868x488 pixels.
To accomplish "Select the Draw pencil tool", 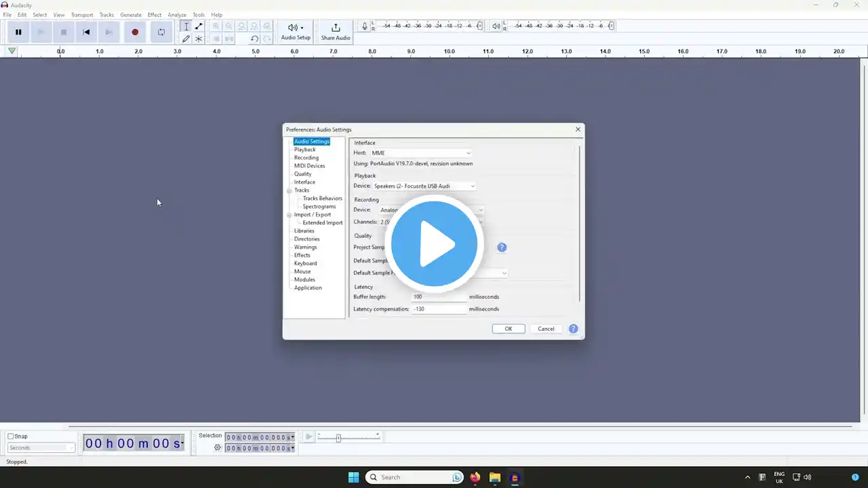I will pos(186,39).
